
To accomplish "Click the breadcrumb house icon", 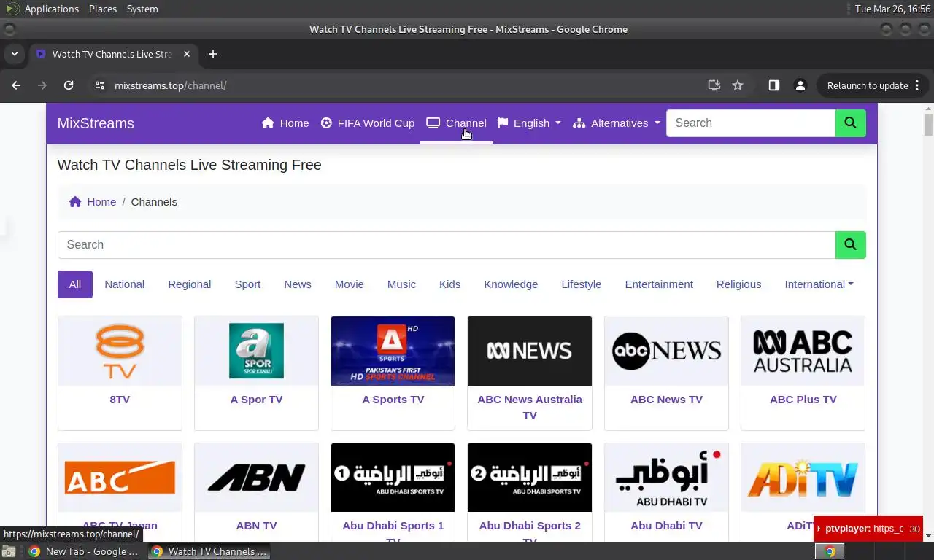I will pyautogui.click(x=75, y=202).
